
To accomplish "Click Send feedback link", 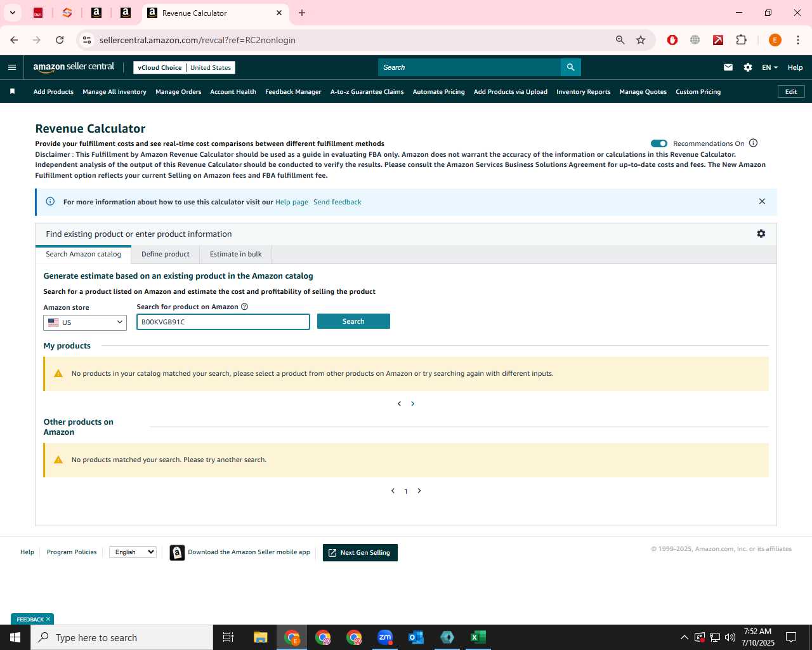I will click(x=337, y=202).
